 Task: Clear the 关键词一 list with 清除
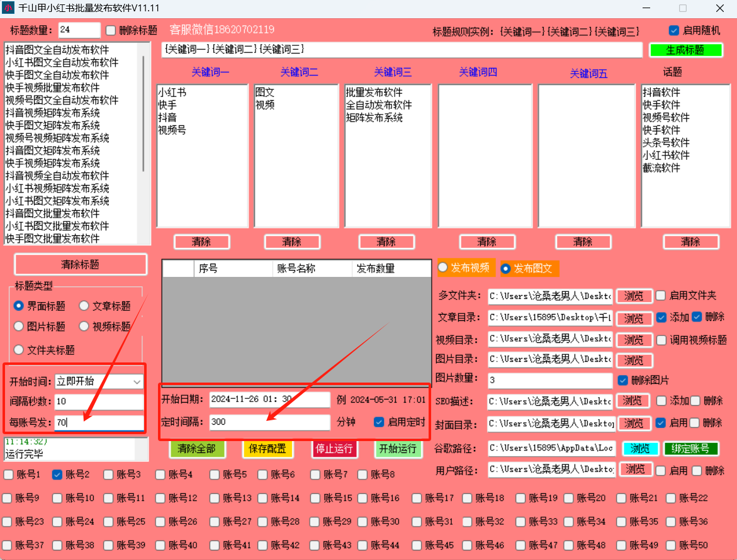pyautogui.click(x=201, y=242)
